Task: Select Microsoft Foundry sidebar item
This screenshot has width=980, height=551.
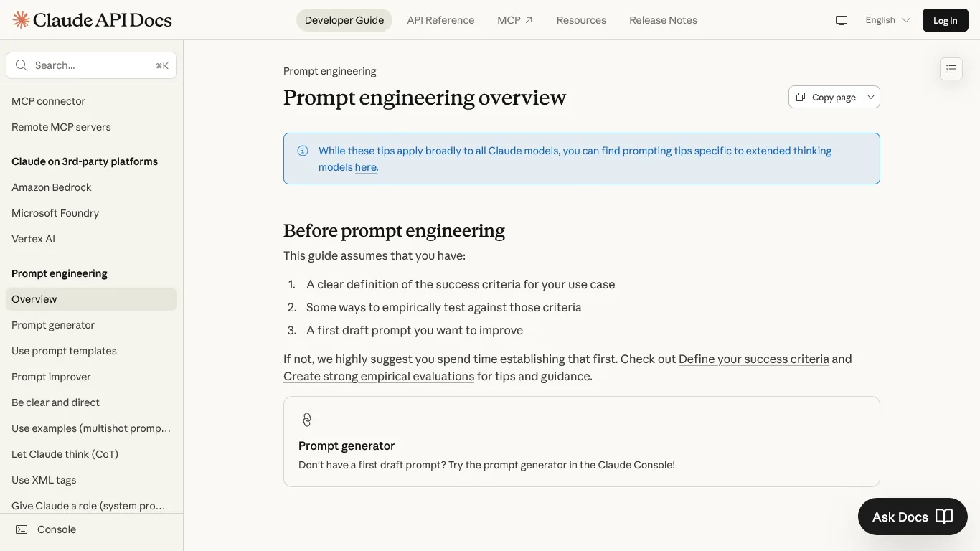Action: point(91,213)
